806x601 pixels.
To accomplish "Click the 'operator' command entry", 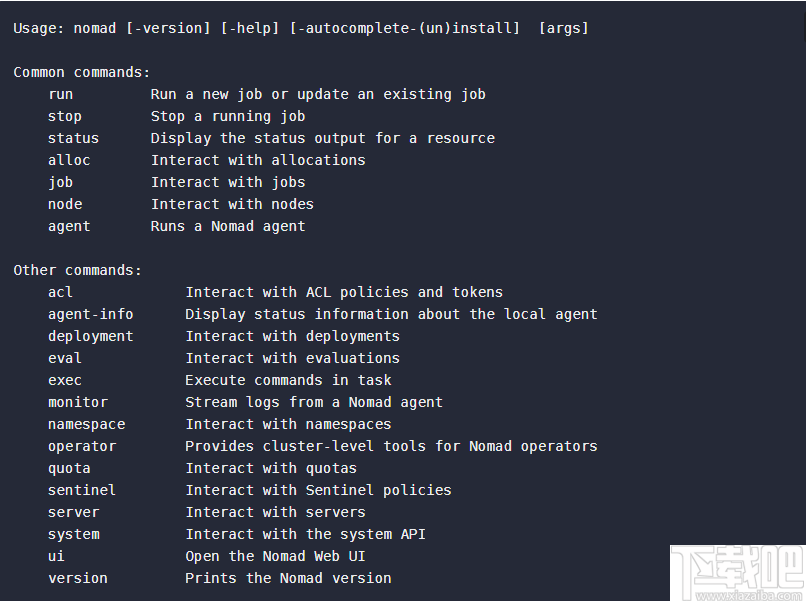I will point(82,446).
